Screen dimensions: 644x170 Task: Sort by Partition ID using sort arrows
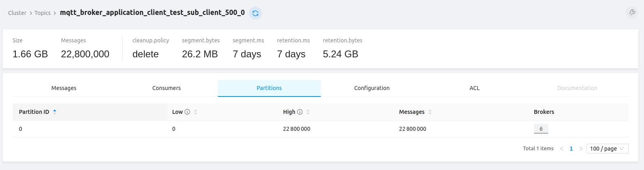[x=54, y=112]
